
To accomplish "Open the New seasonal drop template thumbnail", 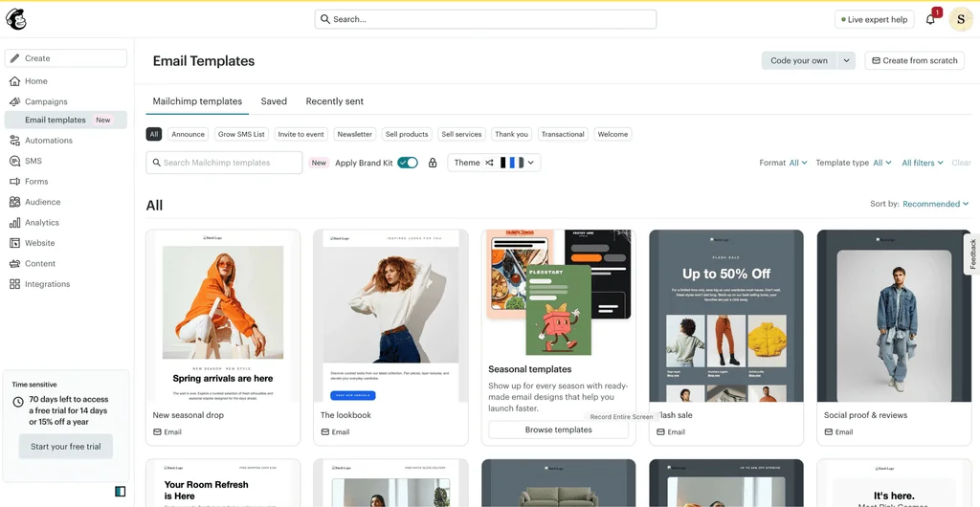I will [223, 317].
